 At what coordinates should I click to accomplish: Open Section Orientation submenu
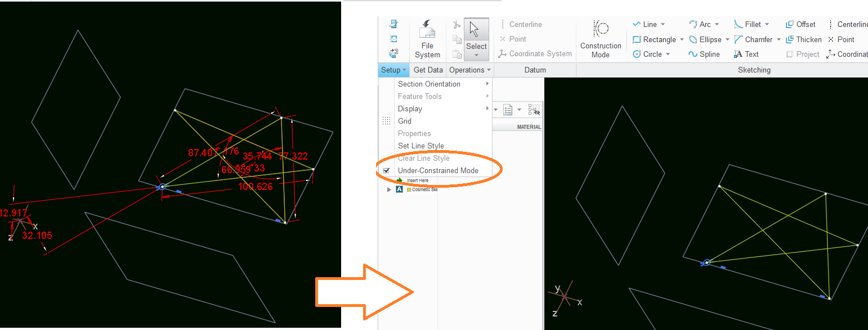point(436,84)
